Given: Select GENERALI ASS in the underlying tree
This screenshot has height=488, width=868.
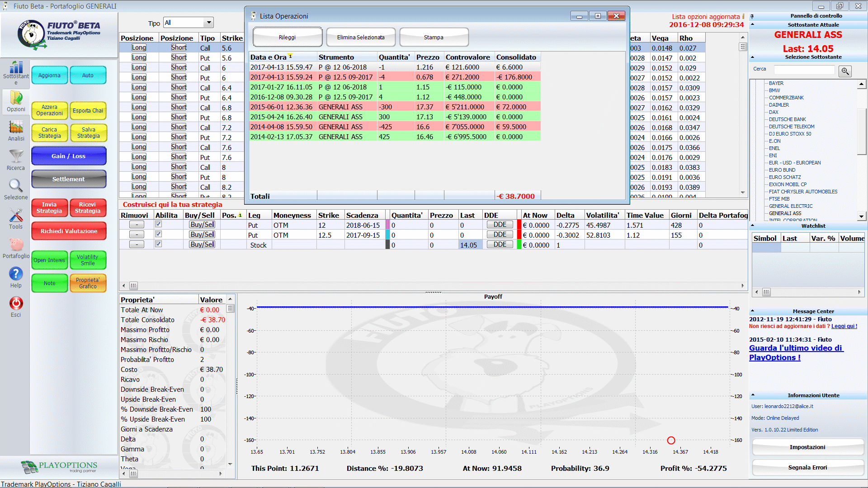Looking at the screenshot, I should tap(785, 213).
